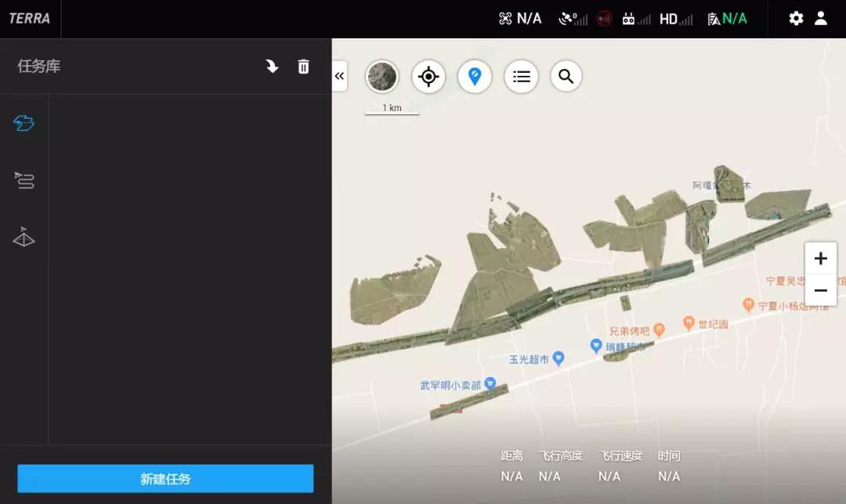Zoom out the map with minus

pyautogui.click(x=821, y=290)
